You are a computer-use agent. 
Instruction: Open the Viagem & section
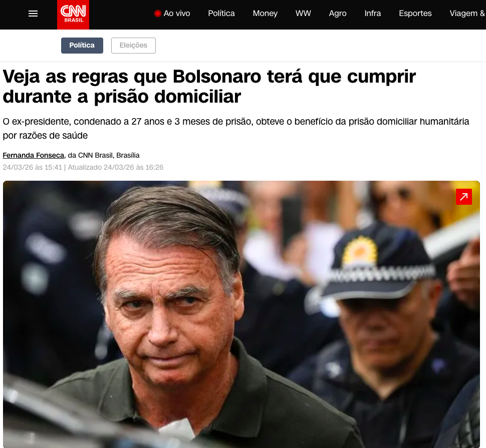(467, 14)
